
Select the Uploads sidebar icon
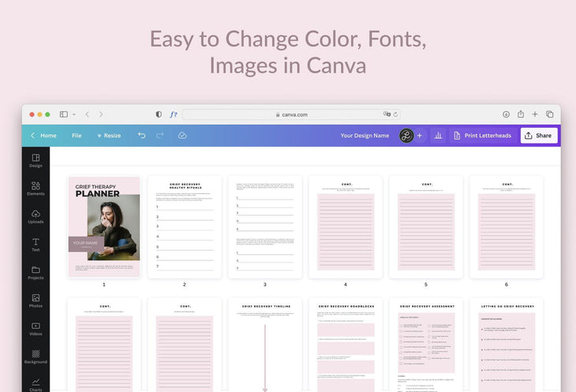click(36, 217)
